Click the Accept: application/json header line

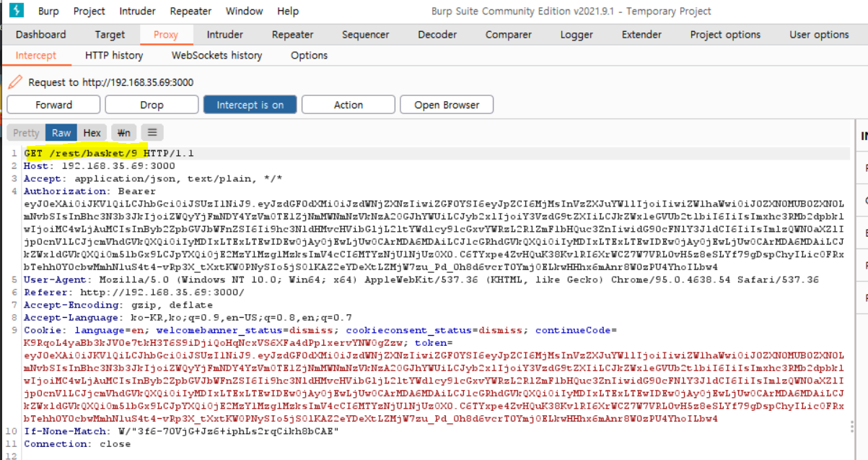point(153,178)
